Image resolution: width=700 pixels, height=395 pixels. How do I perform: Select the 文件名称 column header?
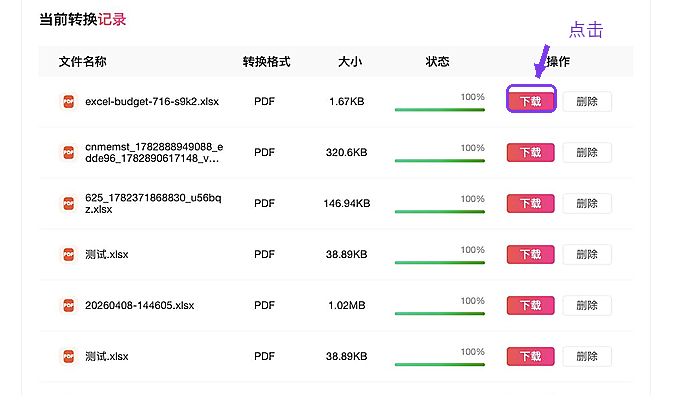(83, 62)
